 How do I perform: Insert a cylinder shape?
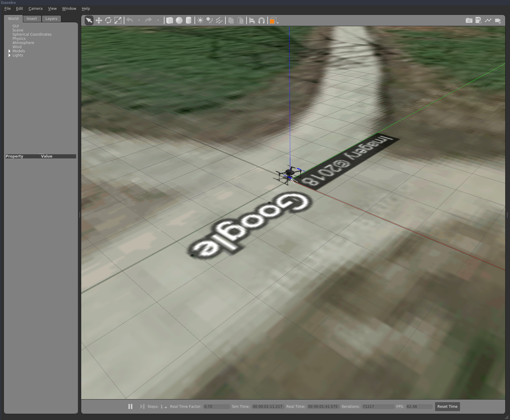tap(189, 21)
